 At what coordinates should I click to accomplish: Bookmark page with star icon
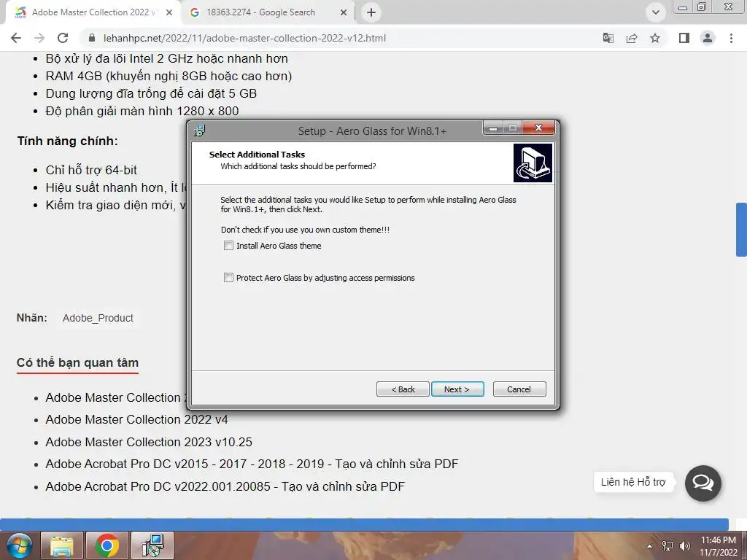tap(655, 38)
